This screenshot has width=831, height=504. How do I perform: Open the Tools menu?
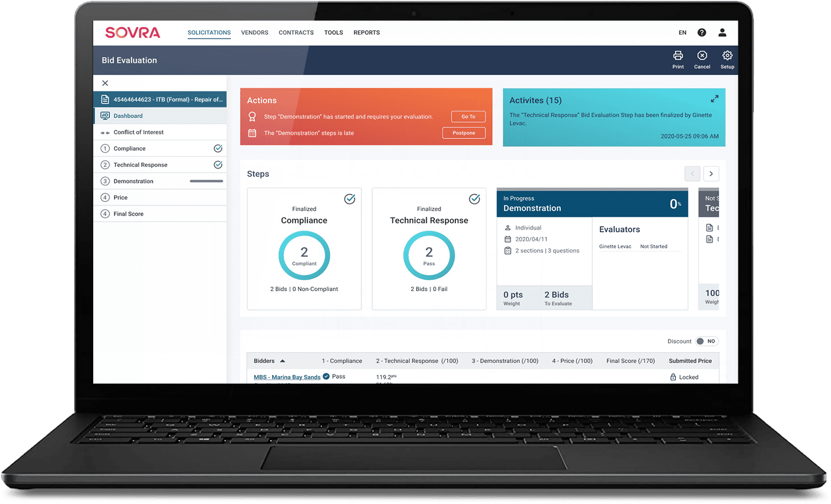click(x=333, y=33)
